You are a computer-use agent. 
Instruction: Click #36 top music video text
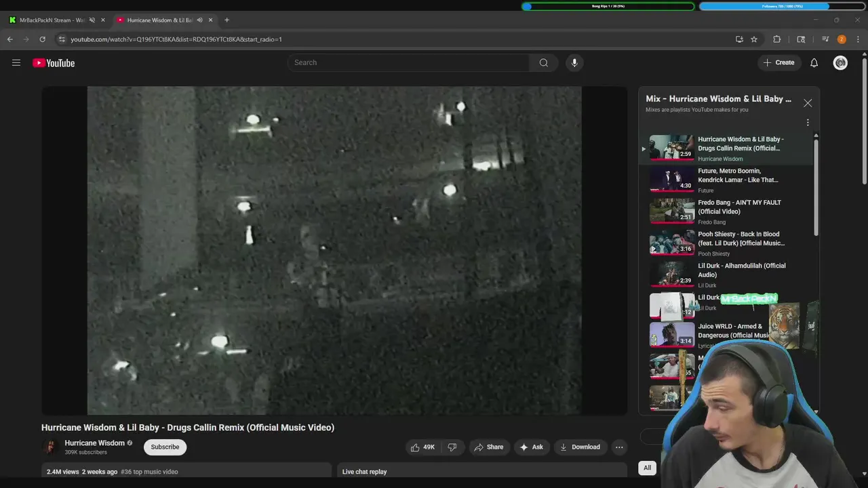(149, 472)
